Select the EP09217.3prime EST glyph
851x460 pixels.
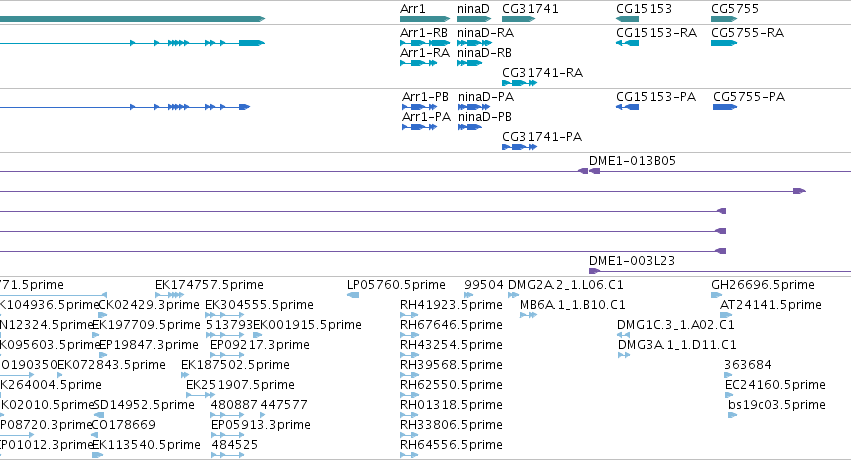(227, 355)
